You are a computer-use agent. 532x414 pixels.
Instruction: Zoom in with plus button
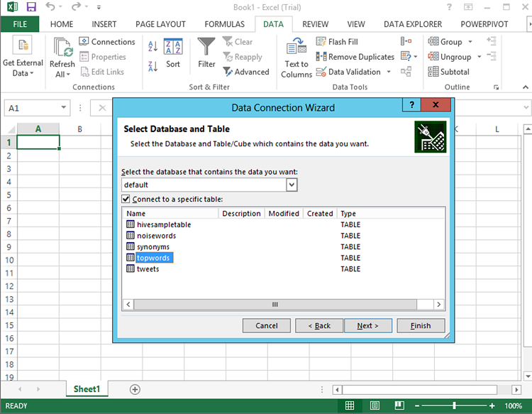click(492, 406)
